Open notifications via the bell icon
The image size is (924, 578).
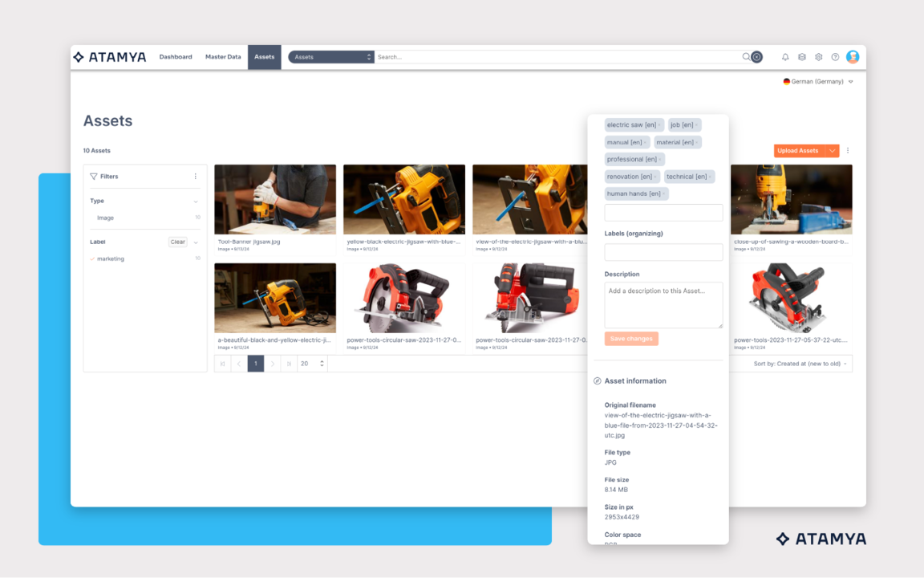pyautogui.click(x=785, y=57)
